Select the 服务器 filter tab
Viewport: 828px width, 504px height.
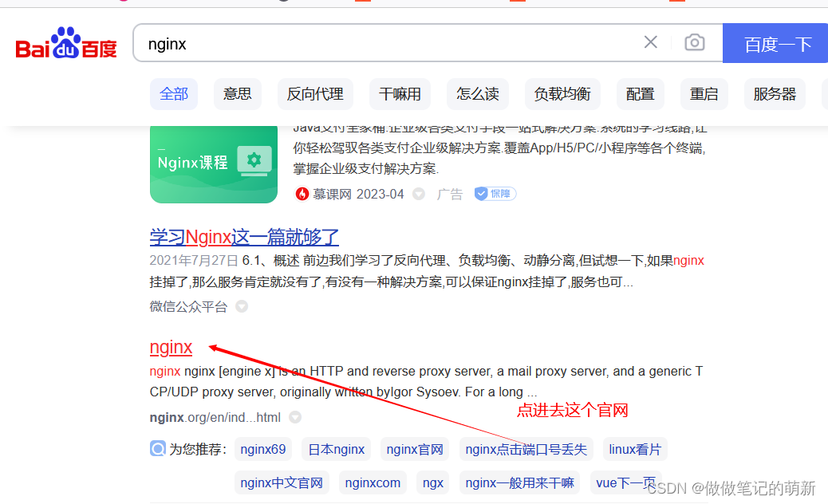coord(775,94)
